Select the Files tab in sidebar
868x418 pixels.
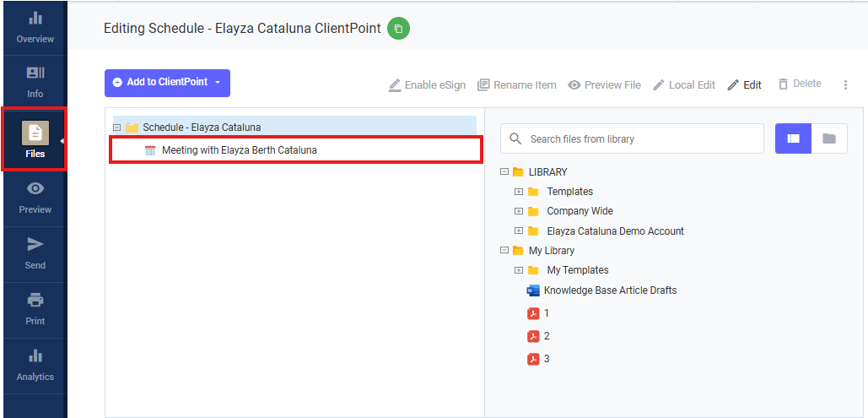coord(35,139)
